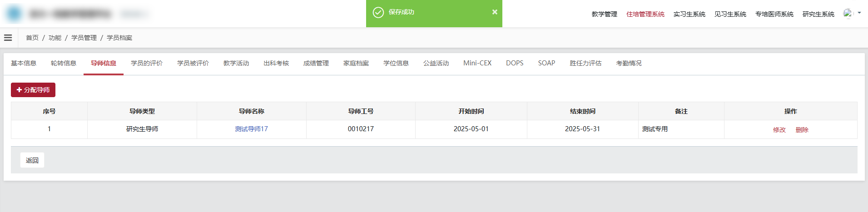Switch to the Mini-CEX tab
868x212 pixels.
pos(477,63)
